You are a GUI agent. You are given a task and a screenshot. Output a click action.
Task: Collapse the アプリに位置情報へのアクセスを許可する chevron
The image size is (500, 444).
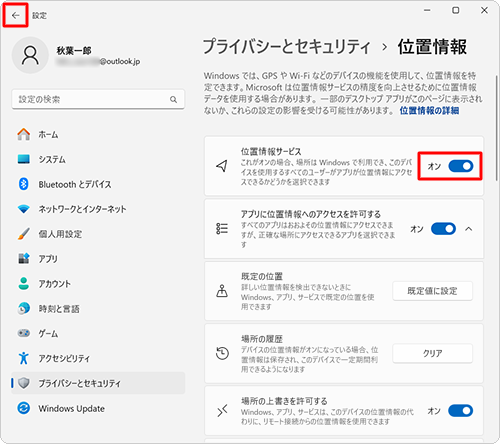click(469, 229)
